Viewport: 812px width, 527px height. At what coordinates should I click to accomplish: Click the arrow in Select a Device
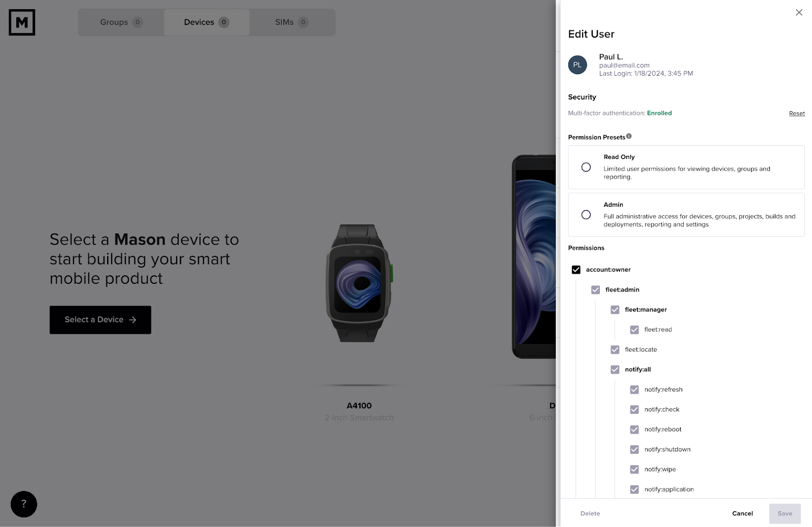[x=133, y=320]
